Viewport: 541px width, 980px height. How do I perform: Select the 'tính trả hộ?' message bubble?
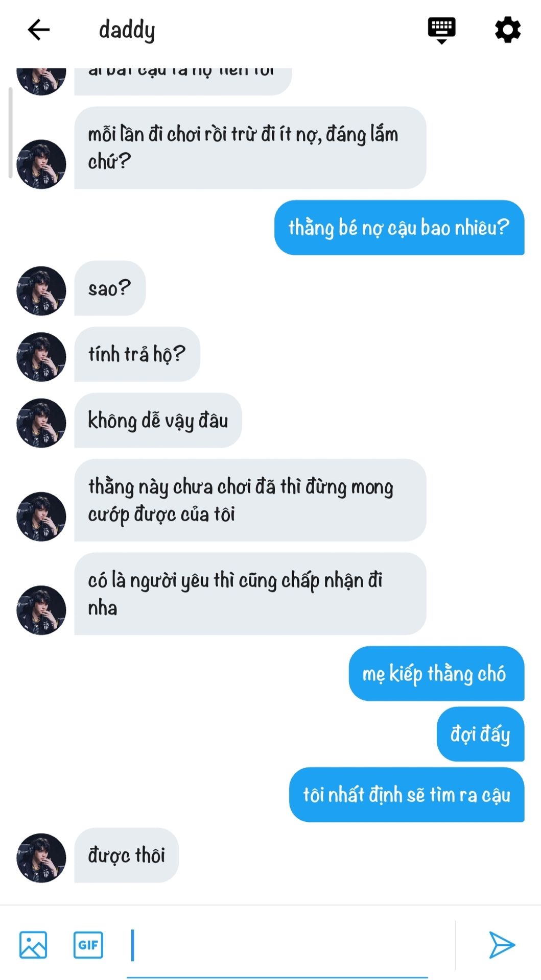pos(137,354)
